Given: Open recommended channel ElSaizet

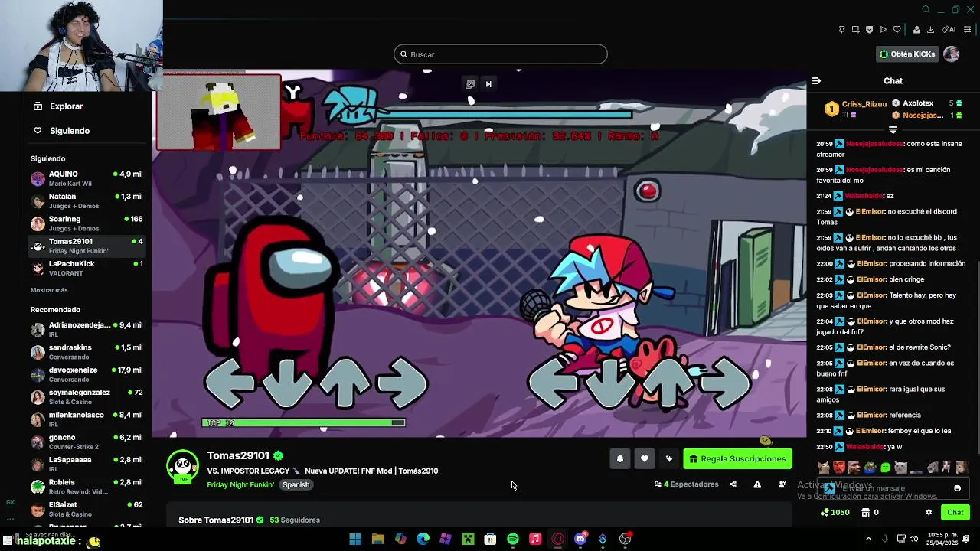Looking at the screenshot, I should pyautogui.click(x=87, y=509).
